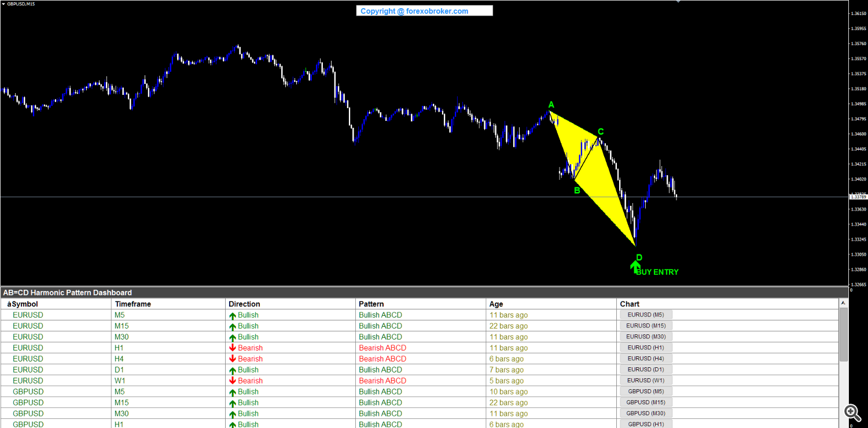
Task: Open the GBPUSD (M30) chart button
Action: tap(646, 413)
